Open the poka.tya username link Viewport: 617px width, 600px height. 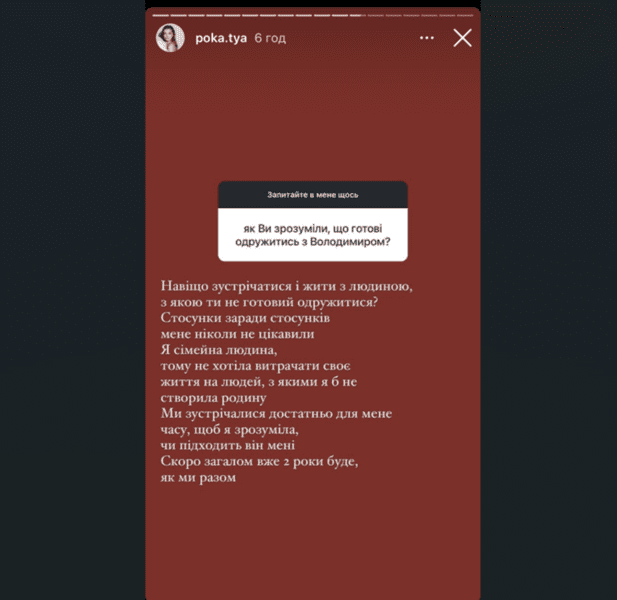(x=221, y=38)
